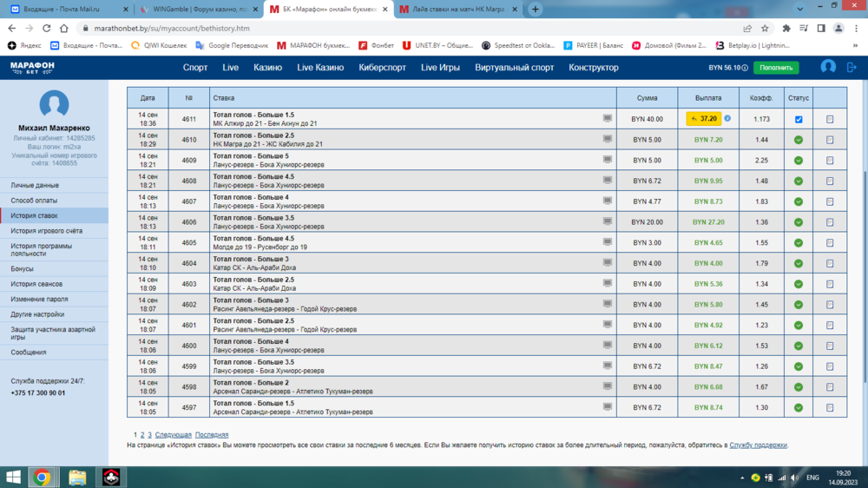Image resolution: width=868 pixels, height=488 pixels.
Task: Open the bet slip details icon for bet 4606
Action: point(830,222)
